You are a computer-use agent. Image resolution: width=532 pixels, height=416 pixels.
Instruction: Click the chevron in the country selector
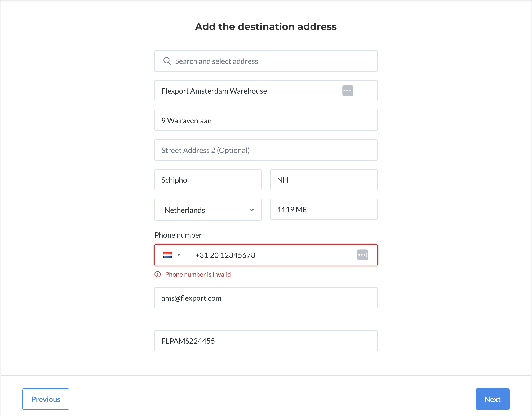tap(252, 210)
